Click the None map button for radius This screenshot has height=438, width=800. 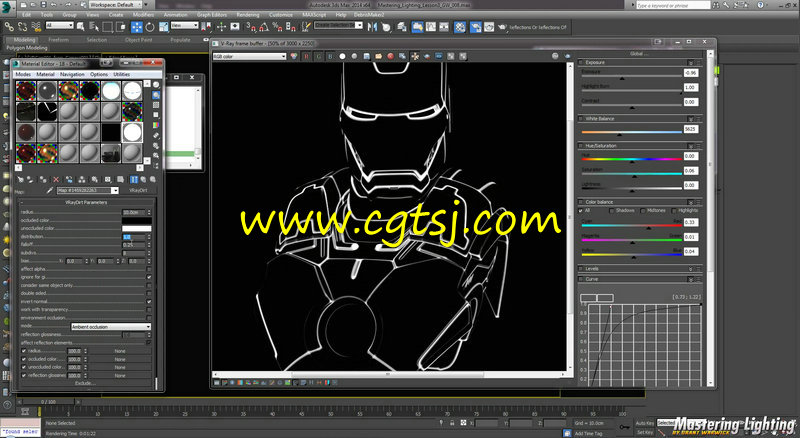coord(120,351)
